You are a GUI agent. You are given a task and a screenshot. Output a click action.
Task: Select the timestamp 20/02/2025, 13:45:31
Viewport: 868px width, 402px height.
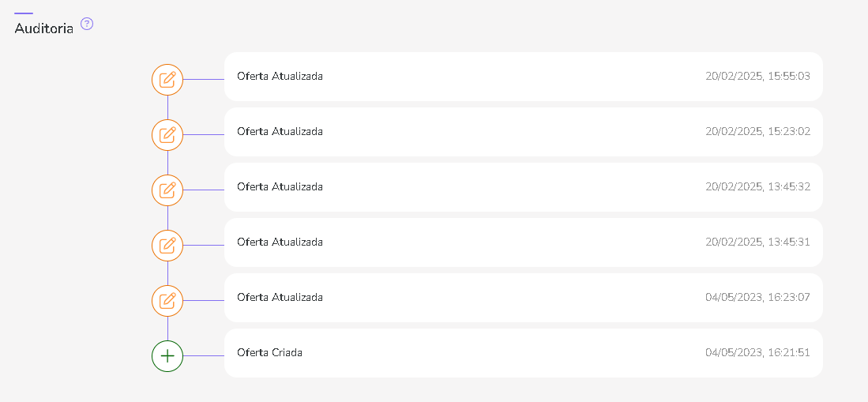[x=757, y=242]
